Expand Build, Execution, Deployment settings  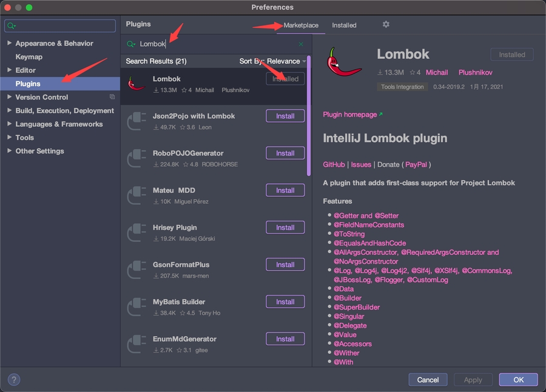click(9, 111)
